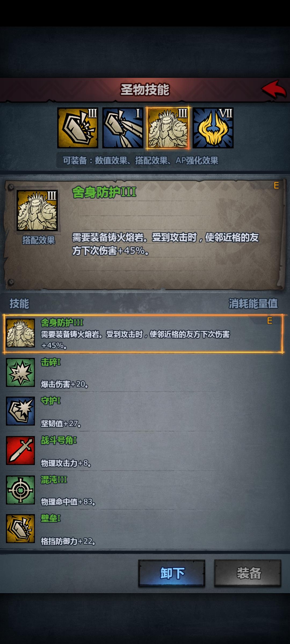Viewport: 290px width, 644px height.
Task: Click the 圣物技能 title banner
Action: (x=145, y=90)
